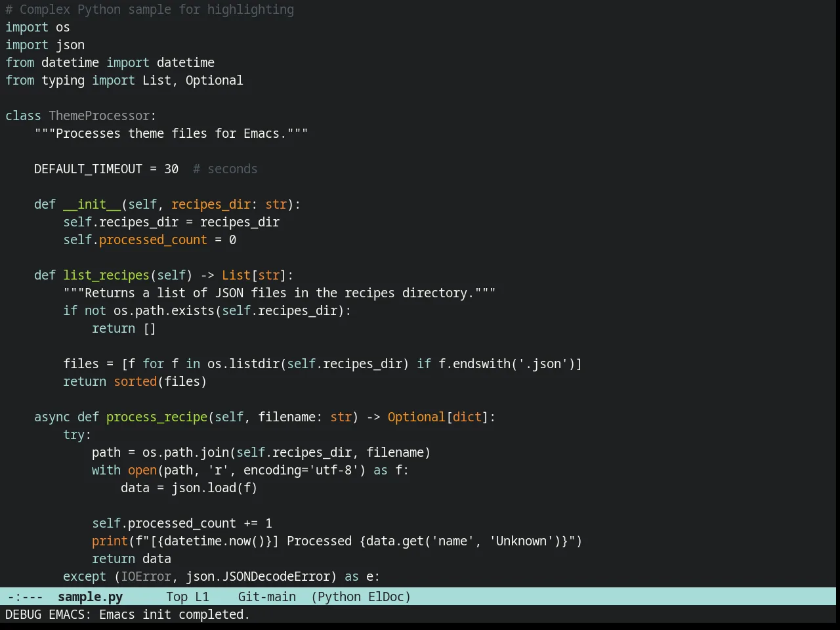This screenshot has height=630, width=840.
Task: Click the Python major mode indicator
Action: (339, 597)
